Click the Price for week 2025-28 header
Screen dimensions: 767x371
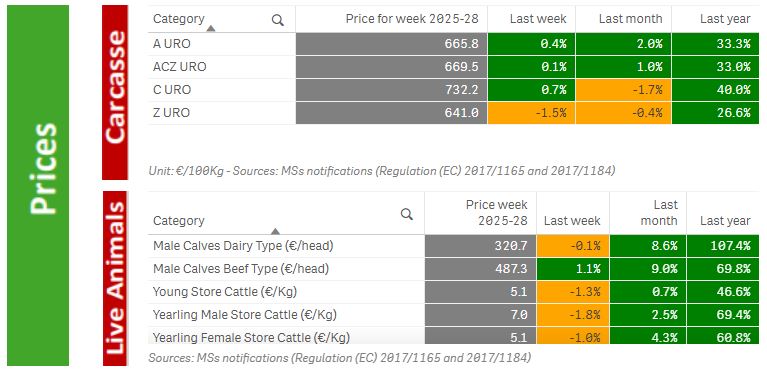pyautogui.click(x=412, y=19)
